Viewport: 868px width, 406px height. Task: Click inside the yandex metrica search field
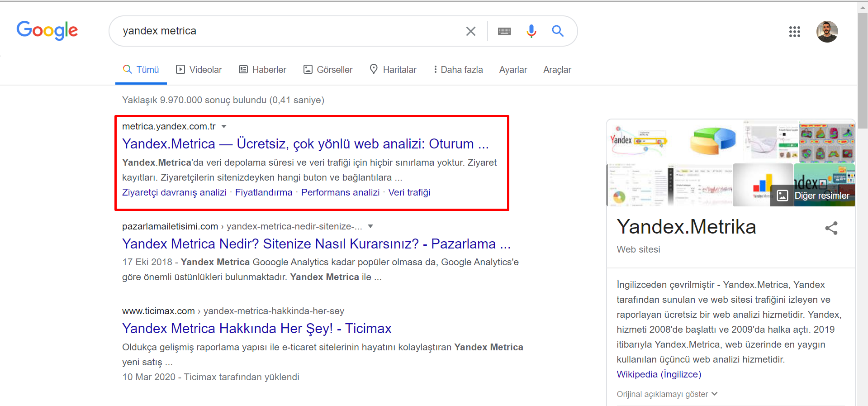289,31
